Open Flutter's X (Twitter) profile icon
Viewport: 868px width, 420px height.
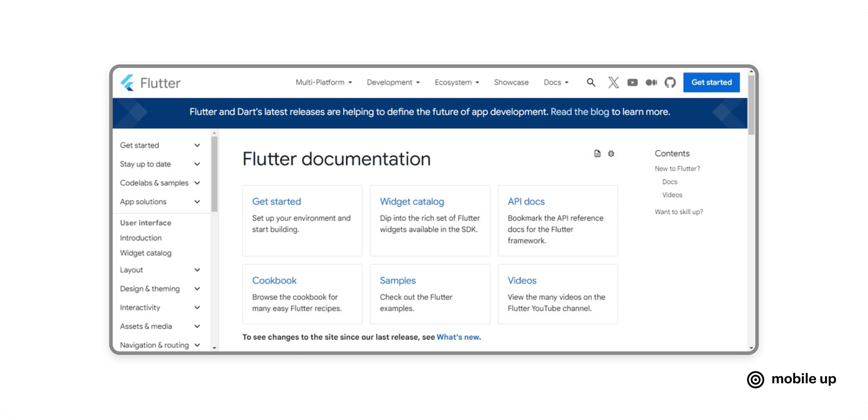click(613, 83)
